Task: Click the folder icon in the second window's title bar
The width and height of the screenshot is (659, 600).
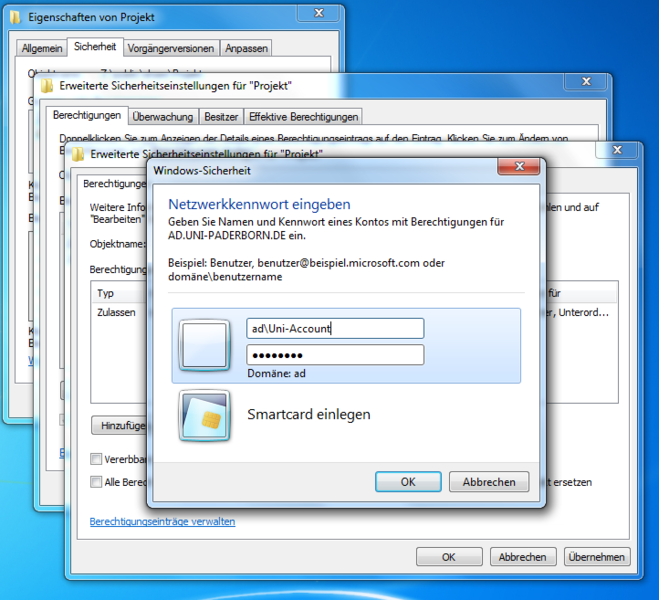Action: [x=47, y=86]
